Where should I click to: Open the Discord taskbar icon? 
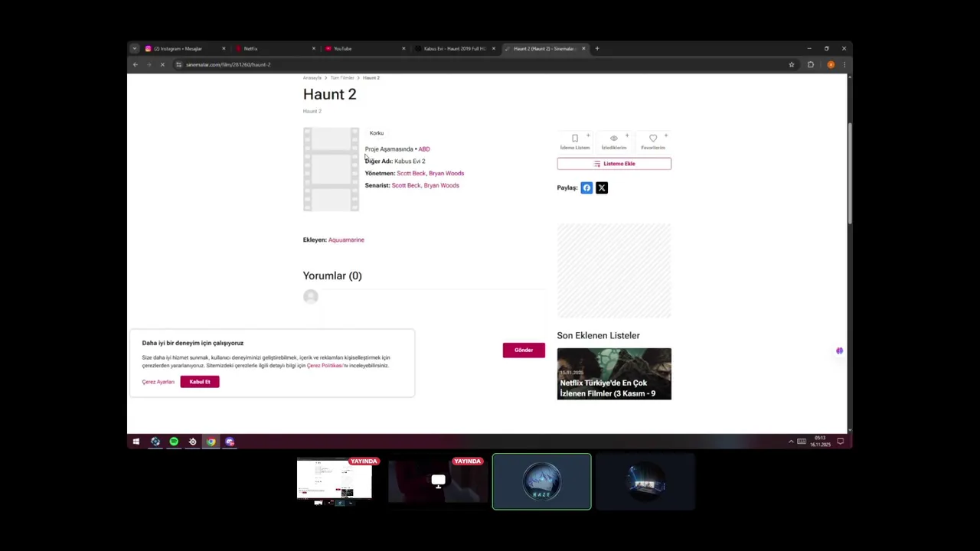[x=230, y=442]
